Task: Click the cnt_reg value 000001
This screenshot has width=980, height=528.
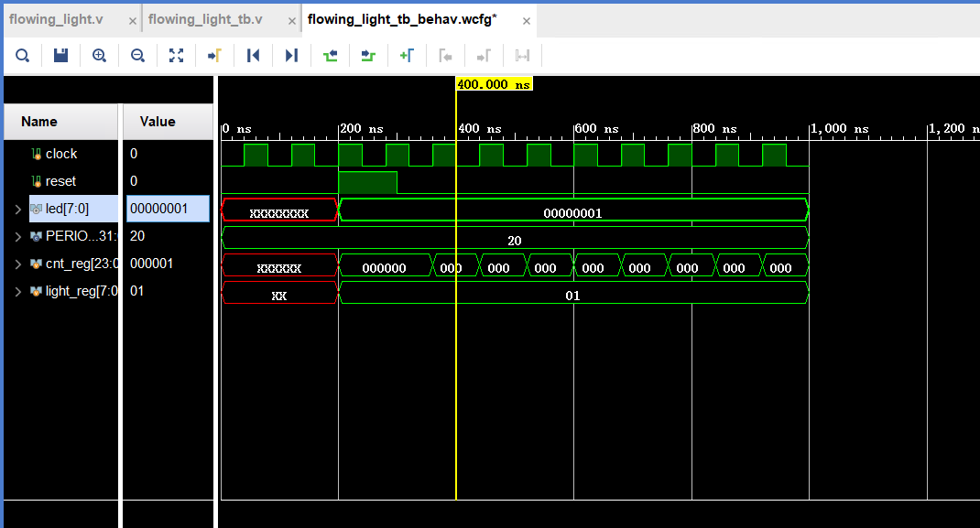Action: [152, 264]
